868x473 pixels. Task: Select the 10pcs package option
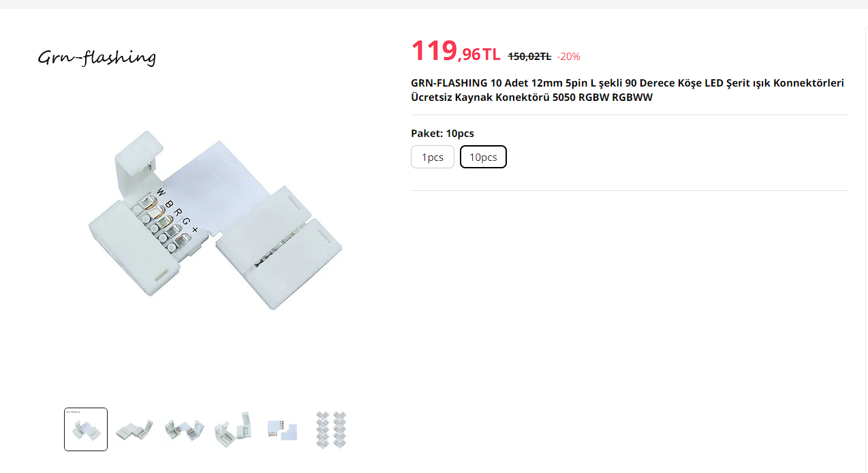(483, 157)
